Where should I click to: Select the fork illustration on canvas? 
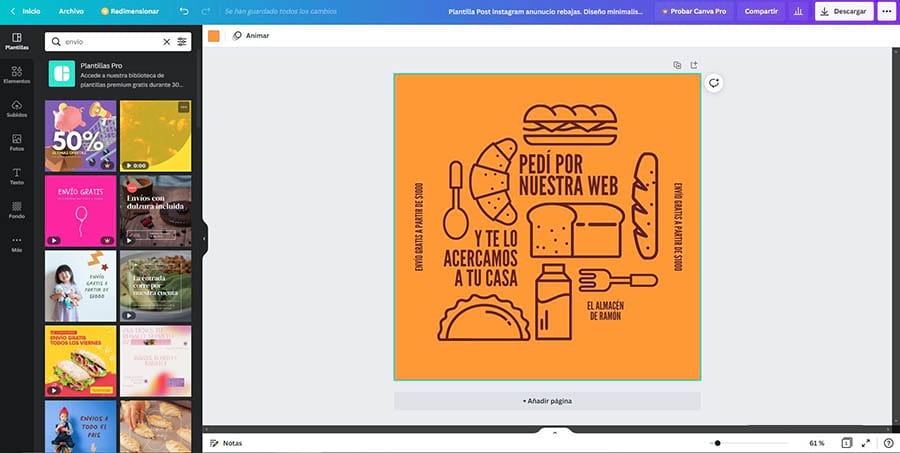(x=618, y=280)
